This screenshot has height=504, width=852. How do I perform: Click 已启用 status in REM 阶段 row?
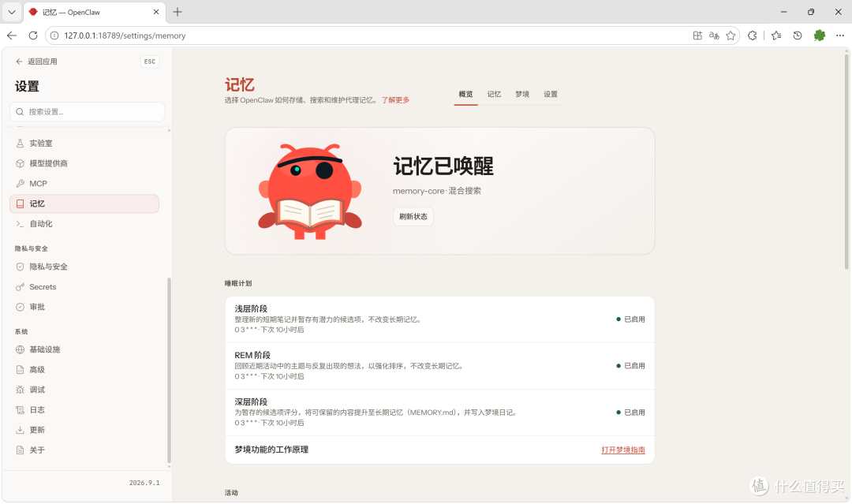pos(630,366)
